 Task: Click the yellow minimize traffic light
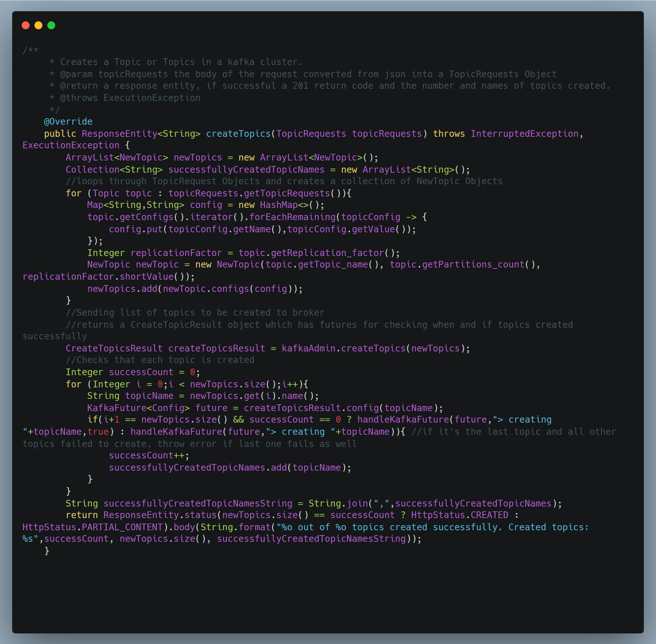[x=38, y=25]
